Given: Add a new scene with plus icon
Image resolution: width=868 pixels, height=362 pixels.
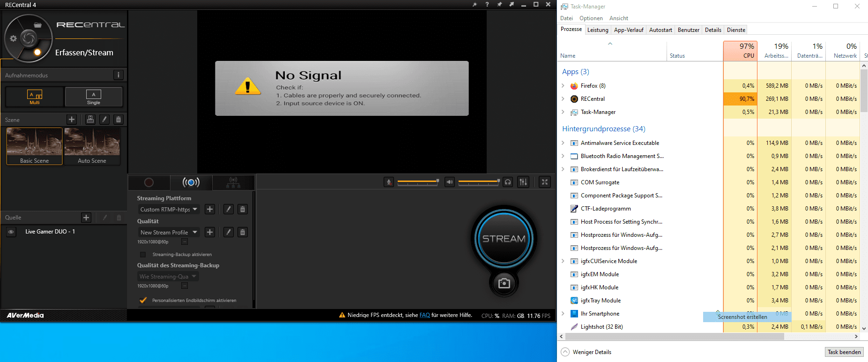Looking at the screenshot, I should (72, 120).
